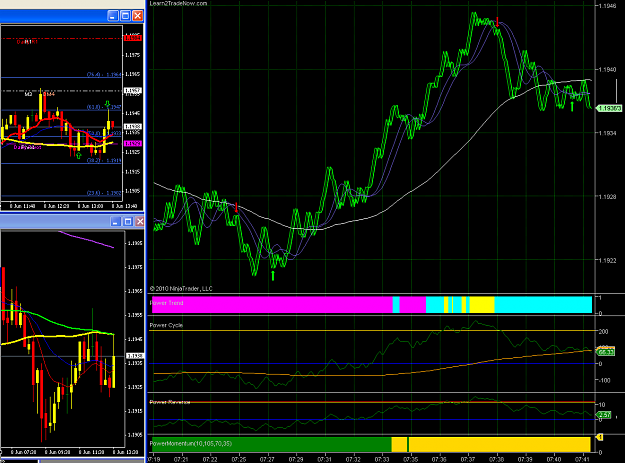Click the Power Cycle value tag 66.33
The image size is (625, 463).
click(x=605, y=352)
